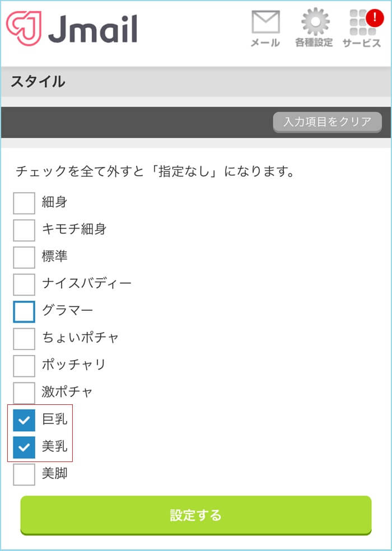Check the ポッチャリ checkbox
392x551 pixels.
[x=24, y=365]
